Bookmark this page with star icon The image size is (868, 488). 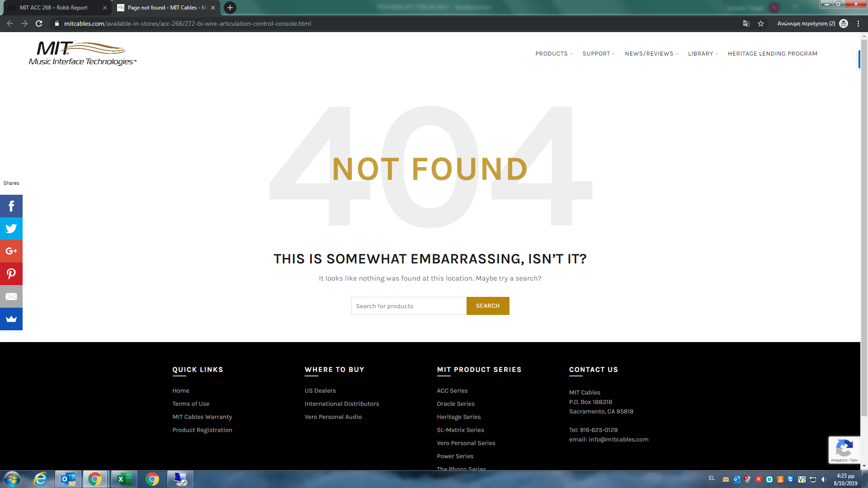761,23
